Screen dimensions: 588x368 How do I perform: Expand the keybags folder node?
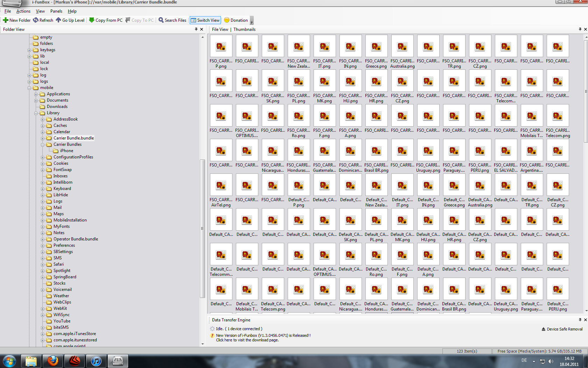coord(29,50)
